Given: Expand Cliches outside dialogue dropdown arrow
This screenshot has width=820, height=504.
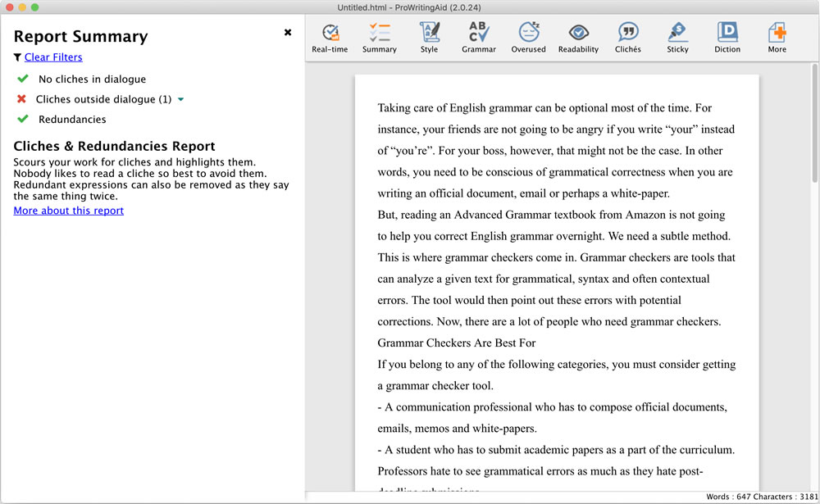Looking at the screenshot, I should pyautogui.click(x=181, y=99).
